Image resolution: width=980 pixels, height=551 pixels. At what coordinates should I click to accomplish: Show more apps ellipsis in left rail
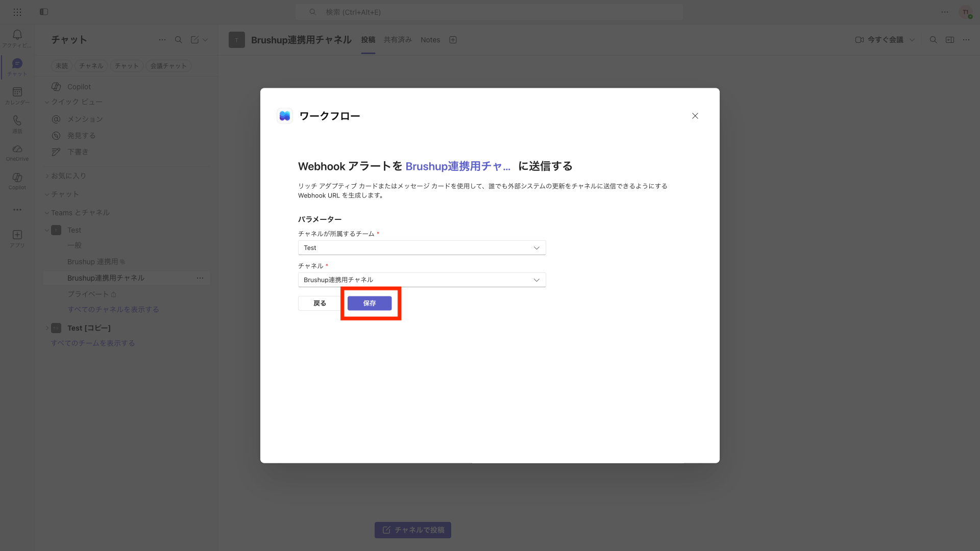pos(17,210)
